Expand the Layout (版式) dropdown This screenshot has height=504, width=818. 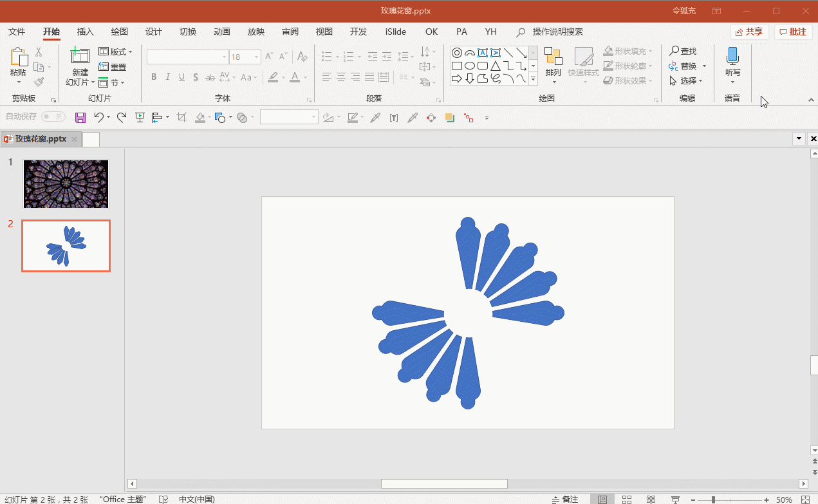point(115,51)
